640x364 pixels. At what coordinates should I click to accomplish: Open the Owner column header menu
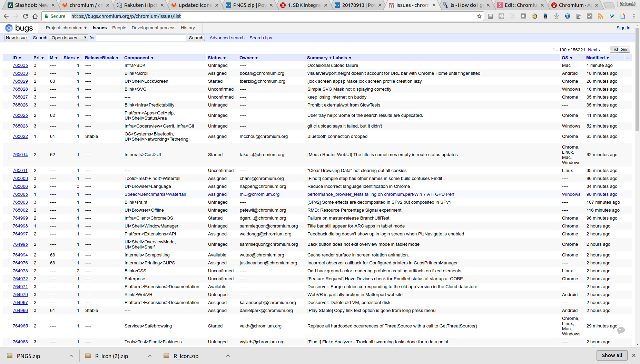tap(249, 58)
